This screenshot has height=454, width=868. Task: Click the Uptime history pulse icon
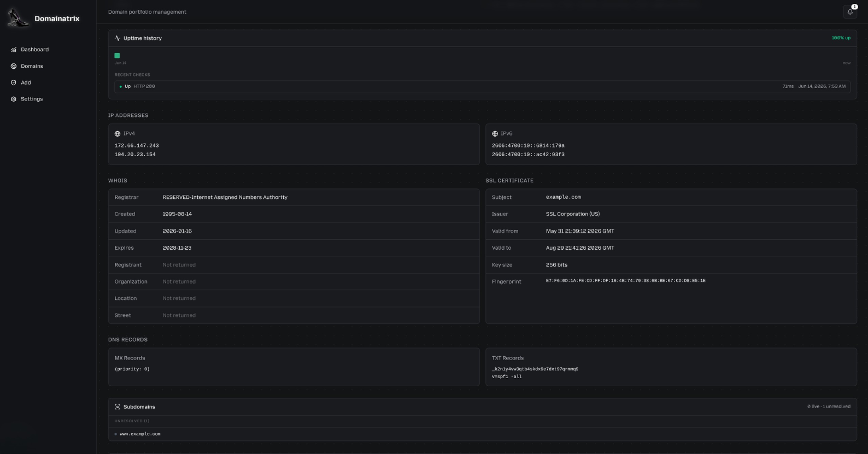coord(118,38)
